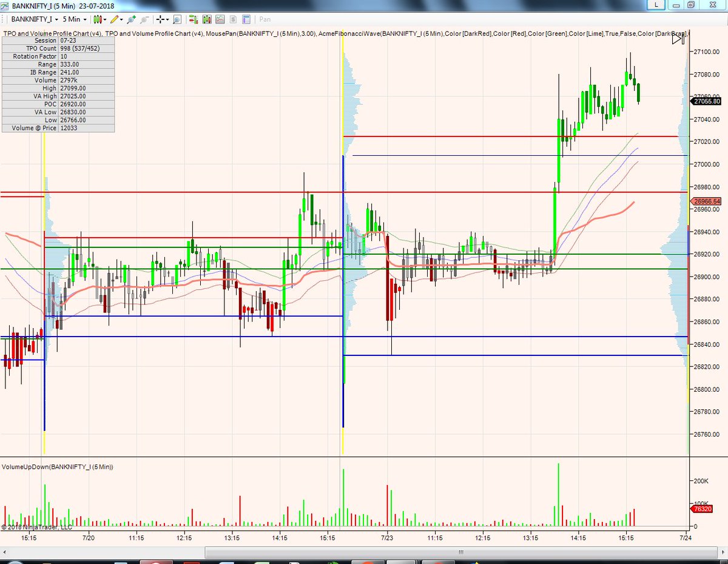Open the candlestick chart style dropdown
This screenshot has width=728, height=564.
click(x=100, y=19)
